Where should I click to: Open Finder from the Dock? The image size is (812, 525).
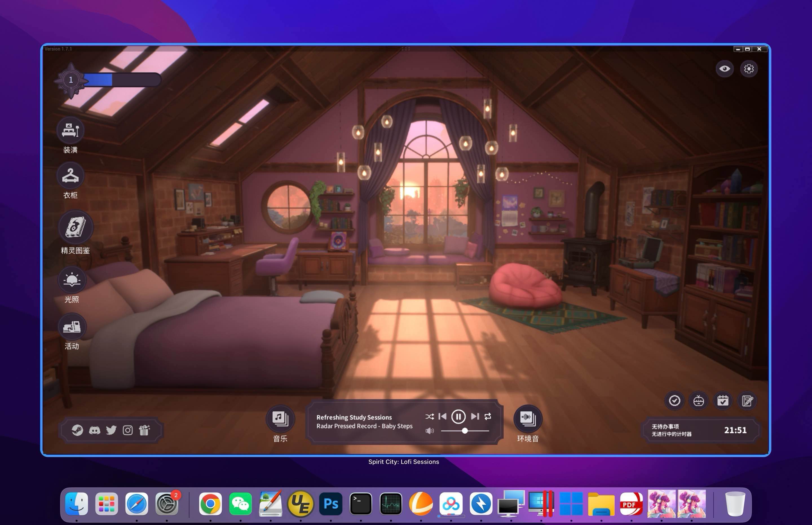tap(76, 504)
